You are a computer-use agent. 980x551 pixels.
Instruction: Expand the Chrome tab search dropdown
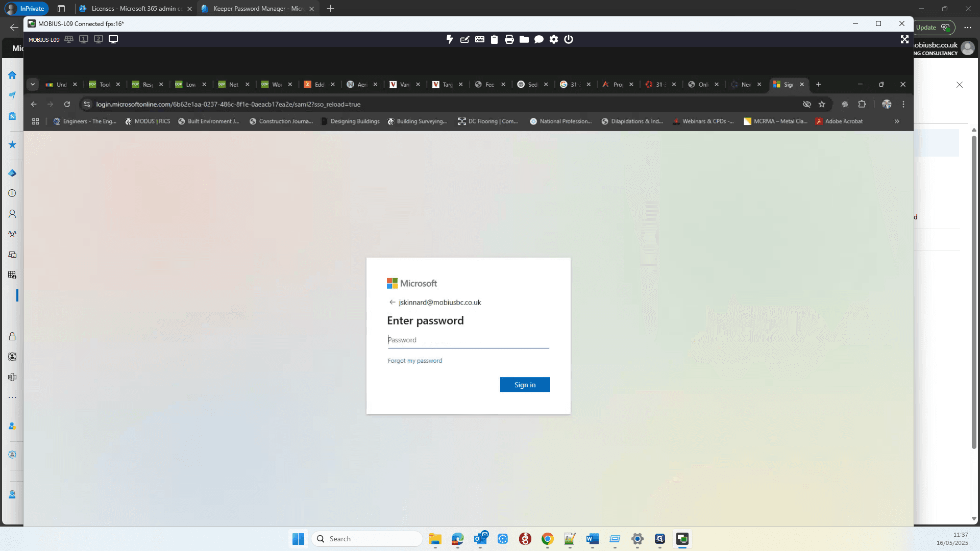click(33, 84)
